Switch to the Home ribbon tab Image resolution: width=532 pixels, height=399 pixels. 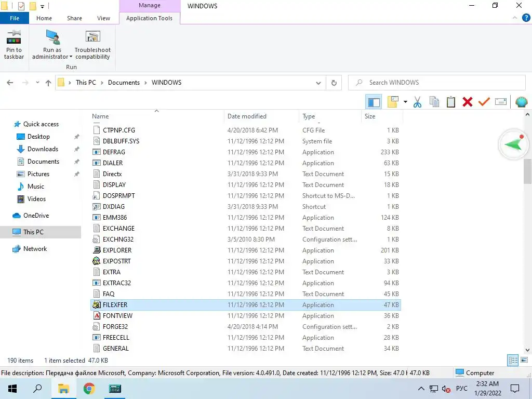[x=44, y=18]
